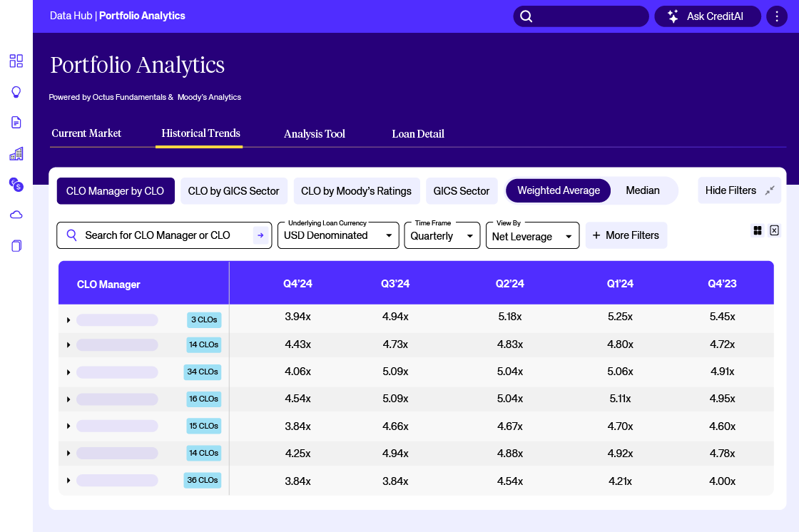
Task: Click the search magnifier in top bar
Action: click(526, 16)
